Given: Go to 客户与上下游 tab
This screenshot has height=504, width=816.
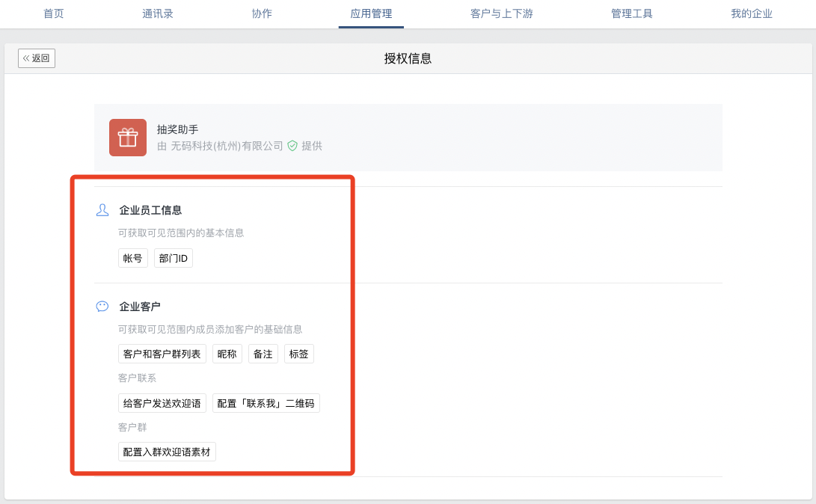Looking at the screenshot, I should coord(502,13).
